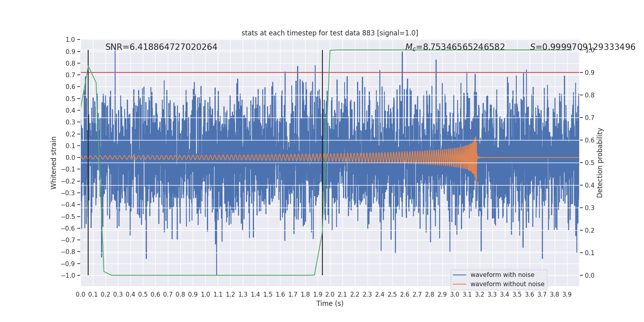Click the "Whitened strain" axis label
Screen dimensions: 644x322
click(54, 163)
